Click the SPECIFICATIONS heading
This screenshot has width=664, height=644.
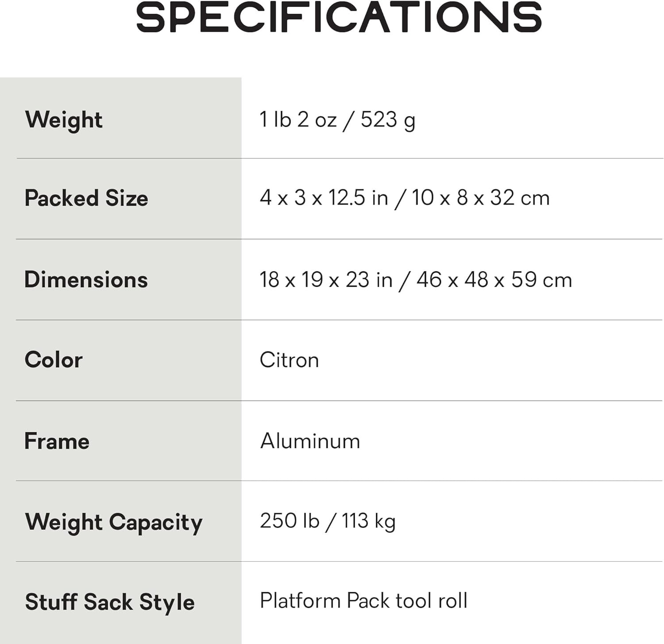coord(339,18)
